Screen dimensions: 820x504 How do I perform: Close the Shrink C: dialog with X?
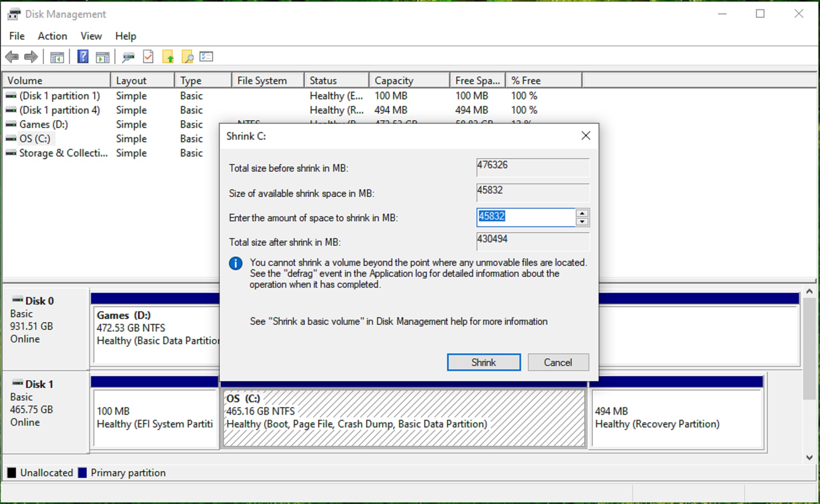pos(586,135)
